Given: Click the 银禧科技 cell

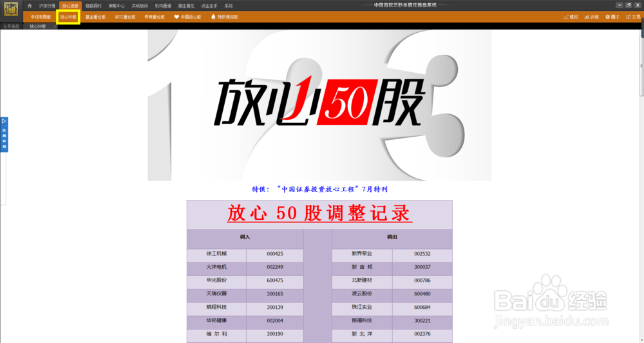Looking at the screenshot, I should (x=362, y=321).
